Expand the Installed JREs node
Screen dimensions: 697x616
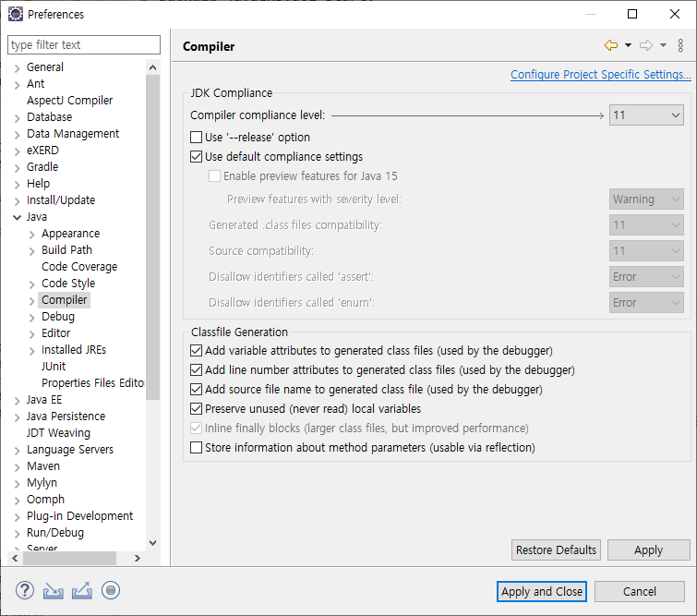click(32, 351)
